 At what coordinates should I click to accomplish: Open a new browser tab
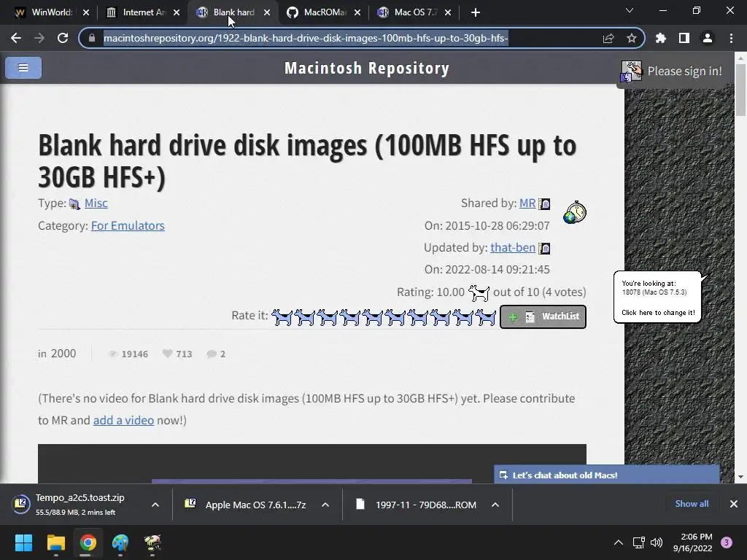(x=476, y=12)
